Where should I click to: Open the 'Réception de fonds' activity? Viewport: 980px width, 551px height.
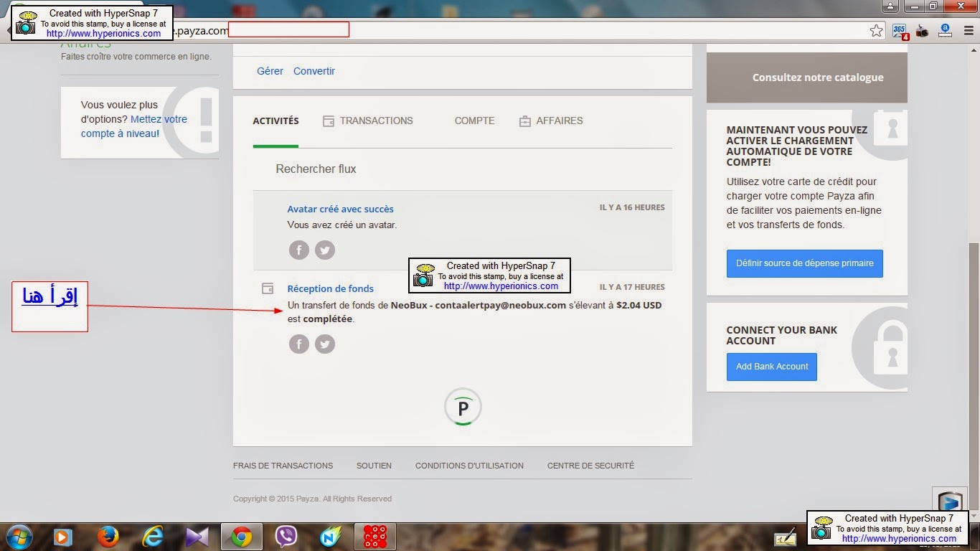point(330,288)
